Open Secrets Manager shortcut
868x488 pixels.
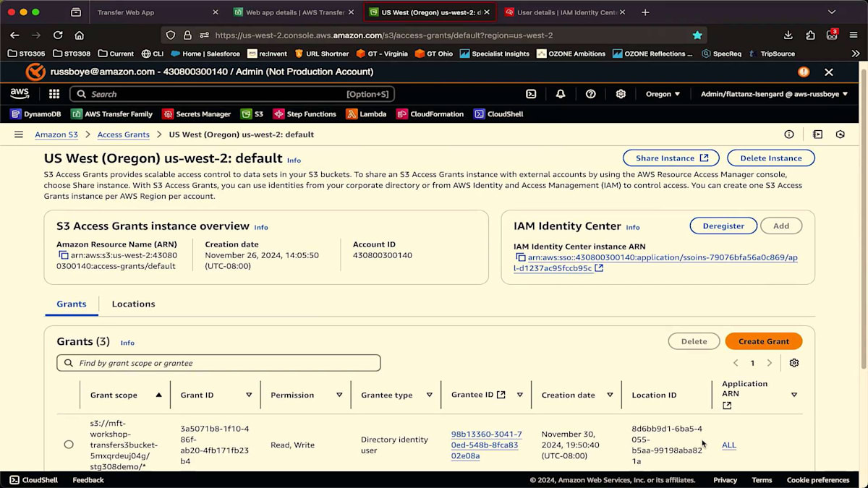[197, 114]
